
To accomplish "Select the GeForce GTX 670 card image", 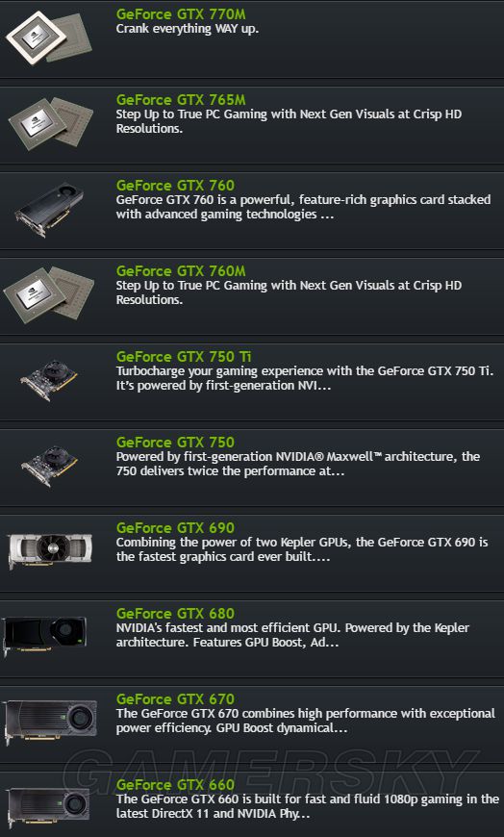I will [x=50, y=722].
